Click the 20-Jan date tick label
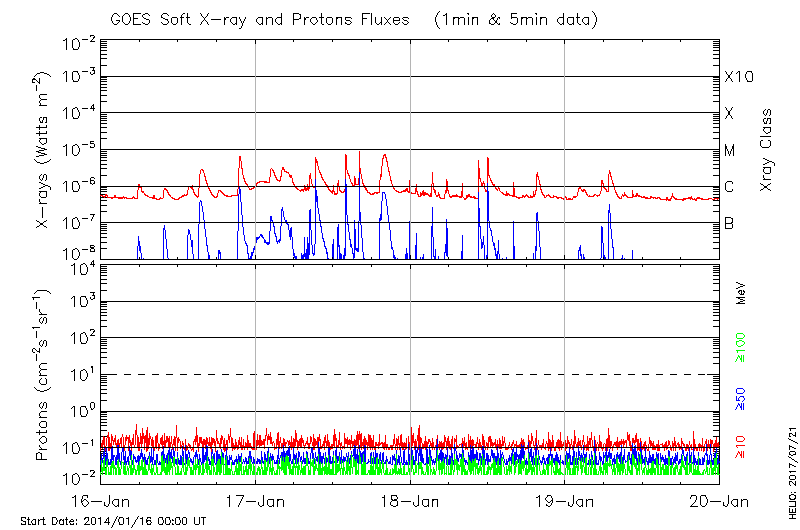This screenshot has width=800, height=530. point(718,502)
